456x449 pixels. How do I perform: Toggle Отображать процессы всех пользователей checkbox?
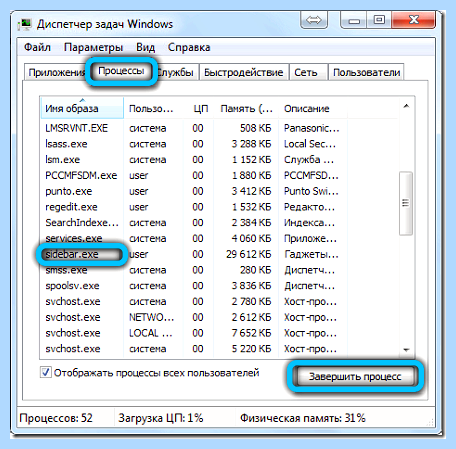pyautogui.click(x=46, y=372)
